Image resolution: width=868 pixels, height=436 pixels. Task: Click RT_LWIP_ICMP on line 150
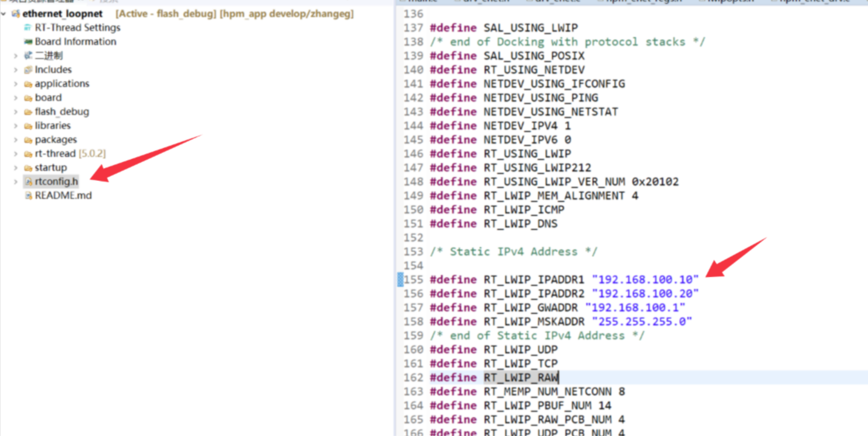pos(524,209)
